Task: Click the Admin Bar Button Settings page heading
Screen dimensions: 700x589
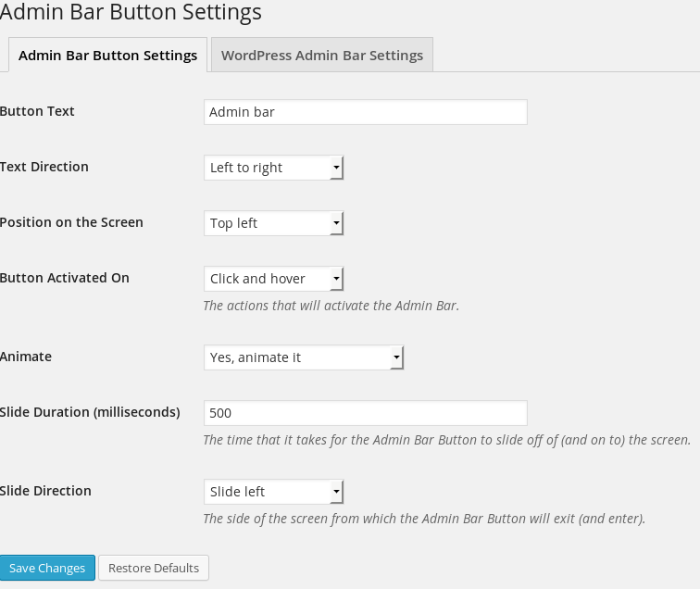Action: [x=131, y=12]
